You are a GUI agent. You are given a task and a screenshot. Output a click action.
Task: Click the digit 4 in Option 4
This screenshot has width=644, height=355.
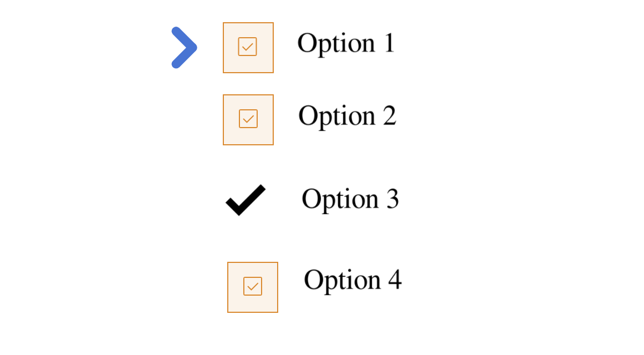(x=395, y=280)
